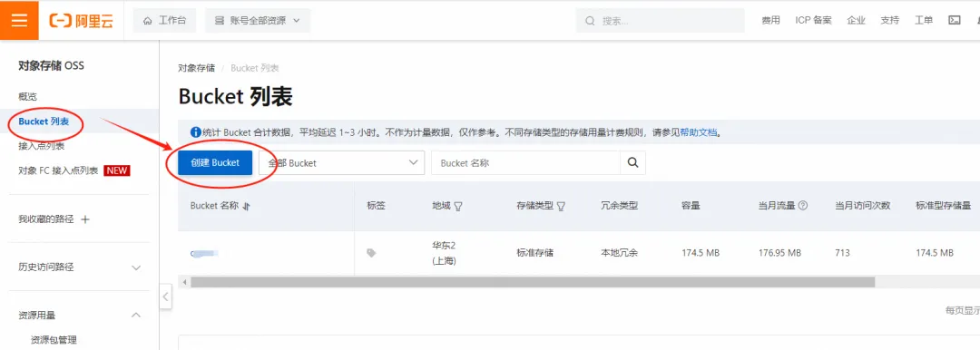This screenshot has height=350, width=980.
Task: Click the 冗余类型 column header
Action: pos(620,206)
